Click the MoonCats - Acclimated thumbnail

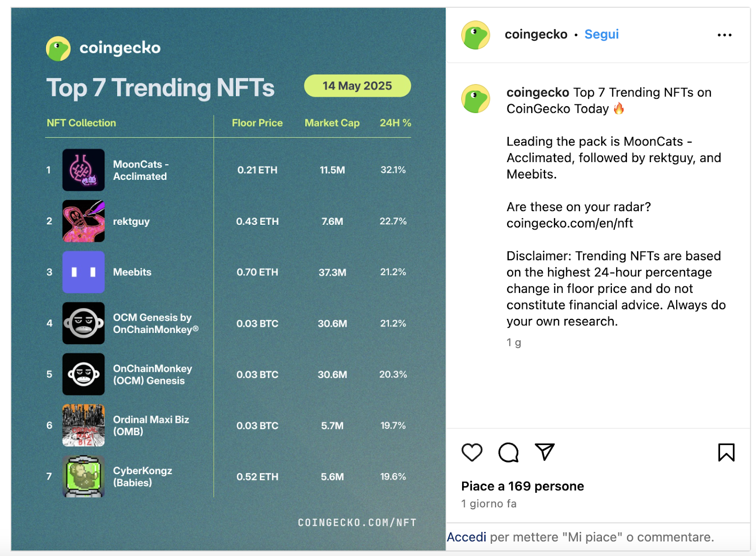tap(84, 170)
